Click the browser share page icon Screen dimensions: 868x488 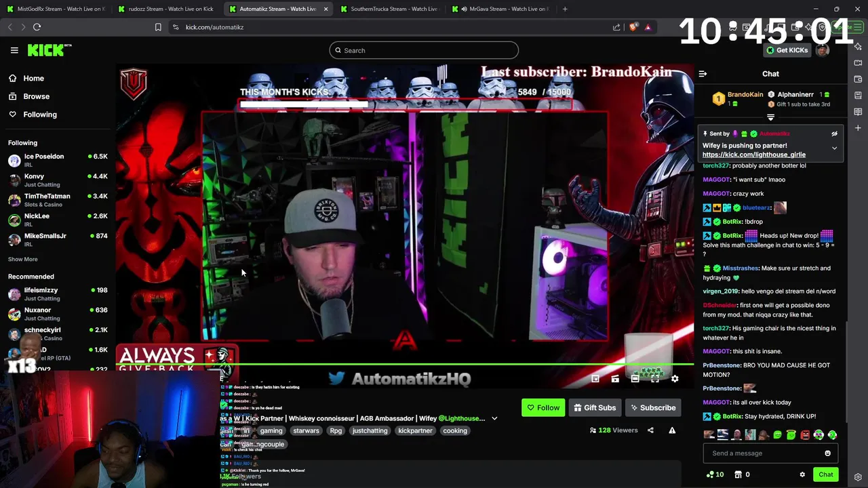tap(616, 27)
